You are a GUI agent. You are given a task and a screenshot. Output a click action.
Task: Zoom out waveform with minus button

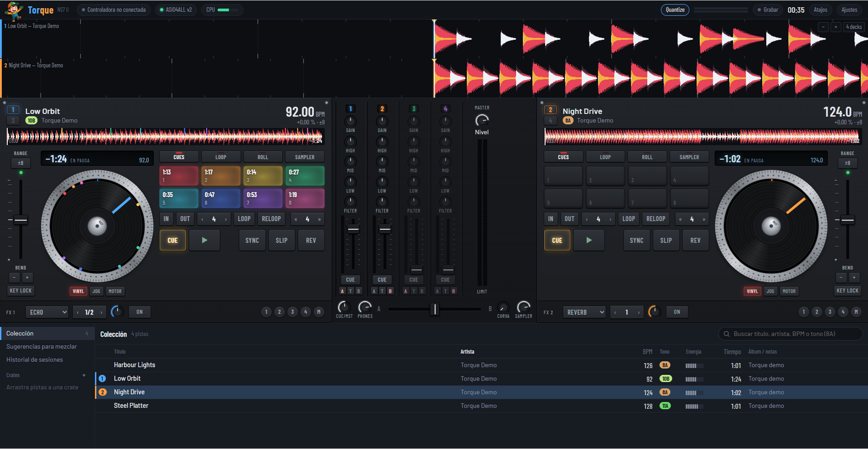[x=823, y=27]
